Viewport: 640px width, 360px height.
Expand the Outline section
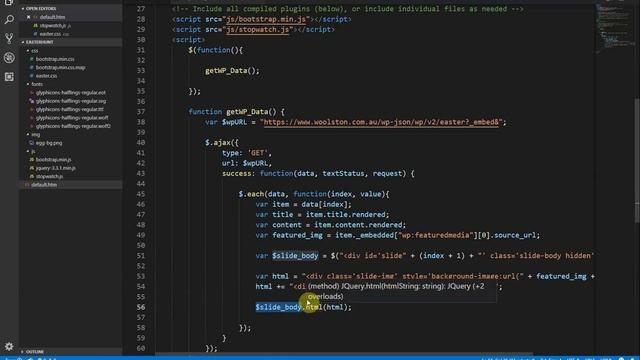pos(35,351)
